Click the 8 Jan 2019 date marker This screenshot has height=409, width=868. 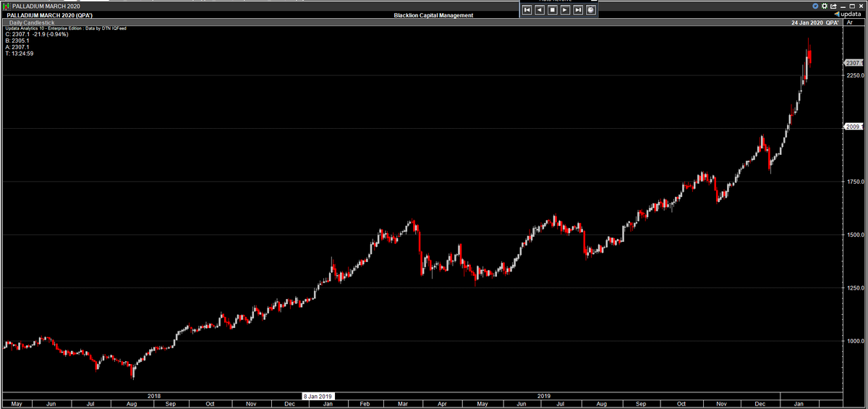(x=318, y=396)
